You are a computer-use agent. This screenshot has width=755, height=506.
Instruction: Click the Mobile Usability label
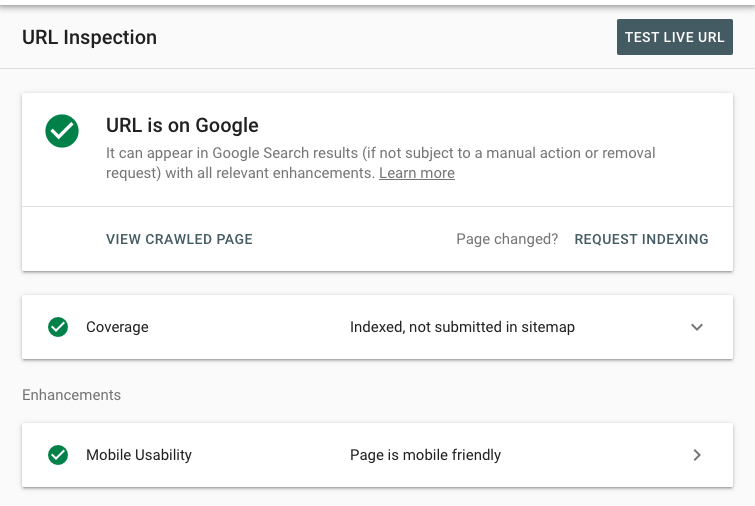[139, 455]
